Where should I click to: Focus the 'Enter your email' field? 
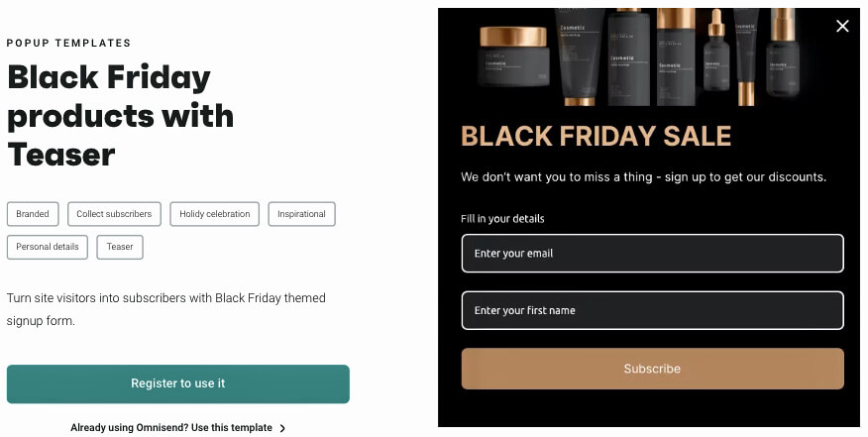(652, 253)
